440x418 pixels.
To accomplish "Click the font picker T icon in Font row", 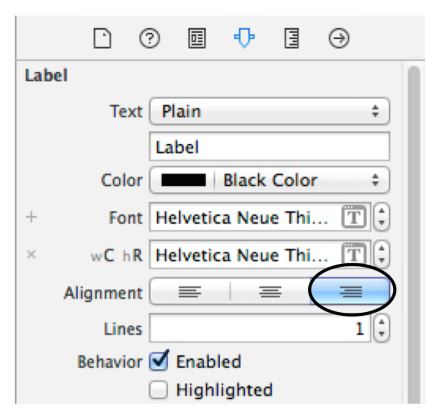I will coord(354,217).
